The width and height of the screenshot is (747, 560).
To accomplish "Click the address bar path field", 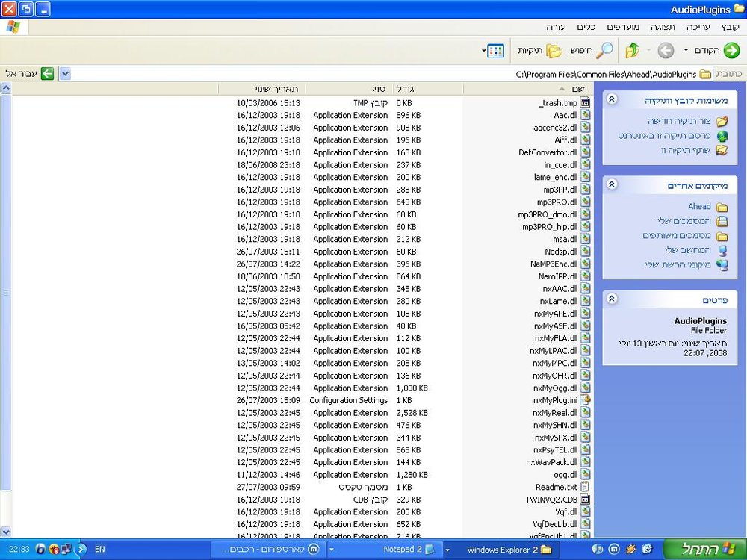I will click(381, 74).
